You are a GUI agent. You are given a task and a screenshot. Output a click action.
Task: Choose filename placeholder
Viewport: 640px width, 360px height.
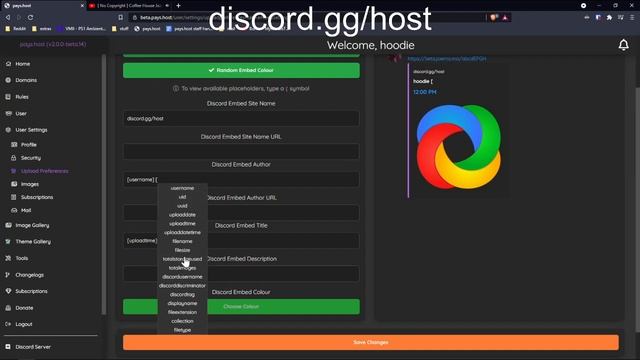[182, 241]
